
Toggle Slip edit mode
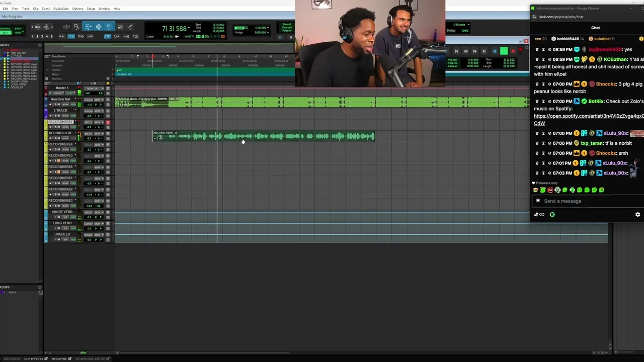click(5, 32)
